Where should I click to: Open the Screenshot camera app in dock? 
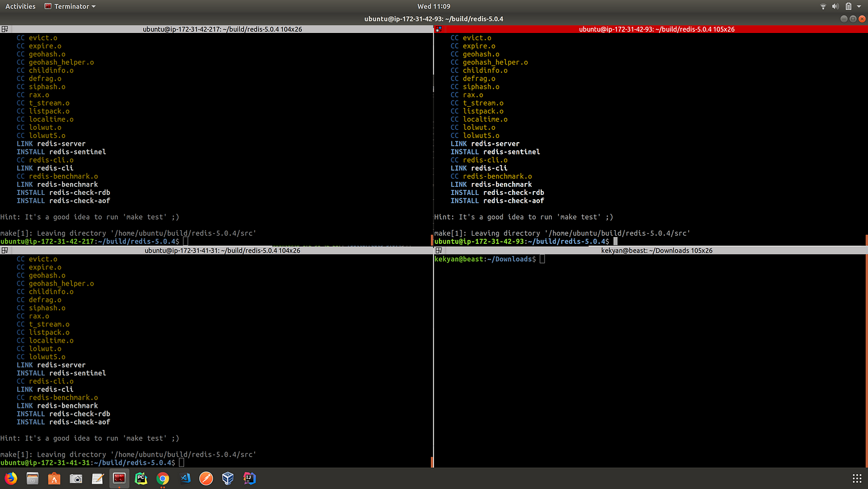[76, 478]
